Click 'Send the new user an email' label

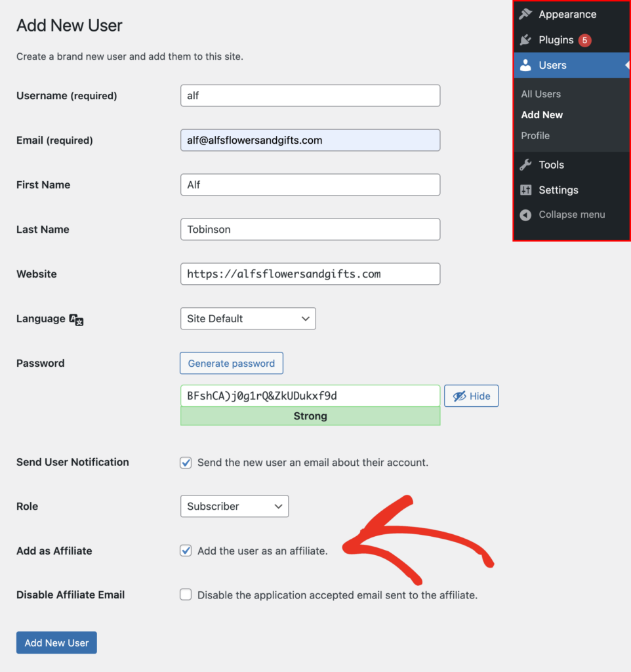313,463
